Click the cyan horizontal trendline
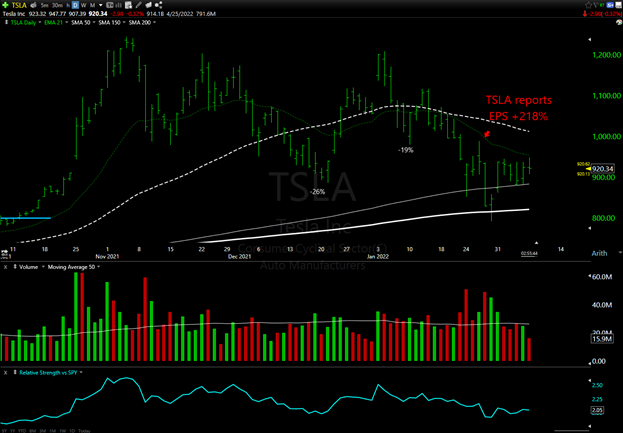Screen dimensions: 623x433 25,218
